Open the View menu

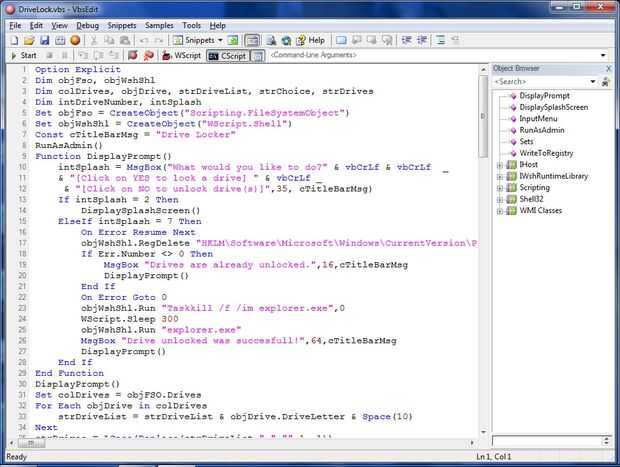click(x=59, y=25)
